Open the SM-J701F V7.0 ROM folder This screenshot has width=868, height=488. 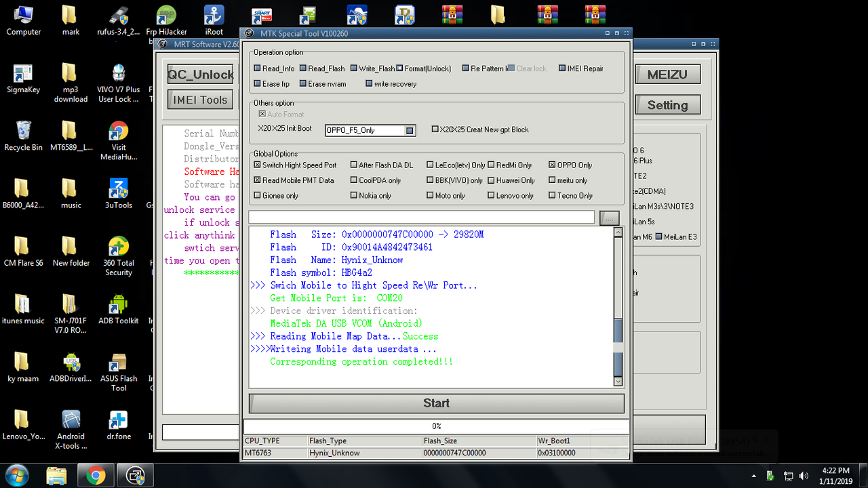click(71, 314)
